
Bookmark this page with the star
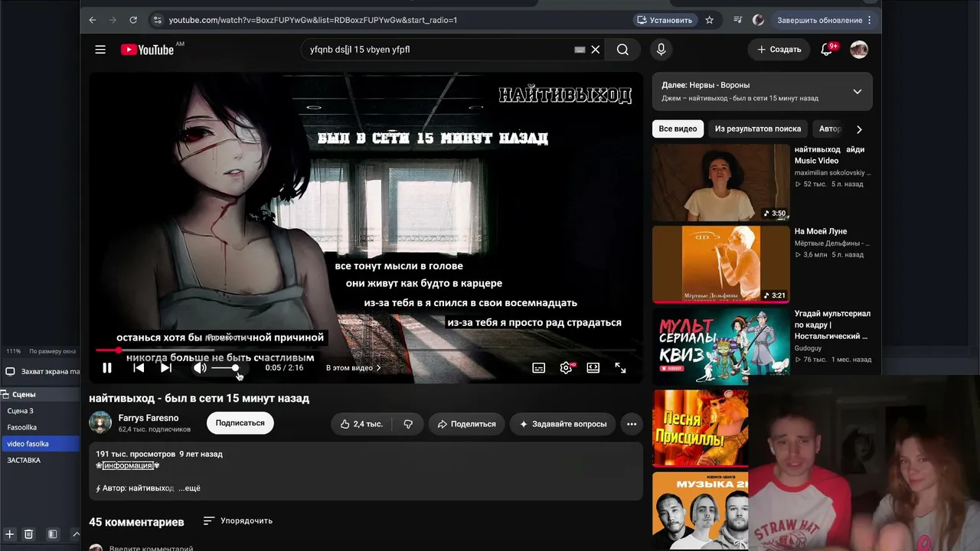tap(710, 20)
